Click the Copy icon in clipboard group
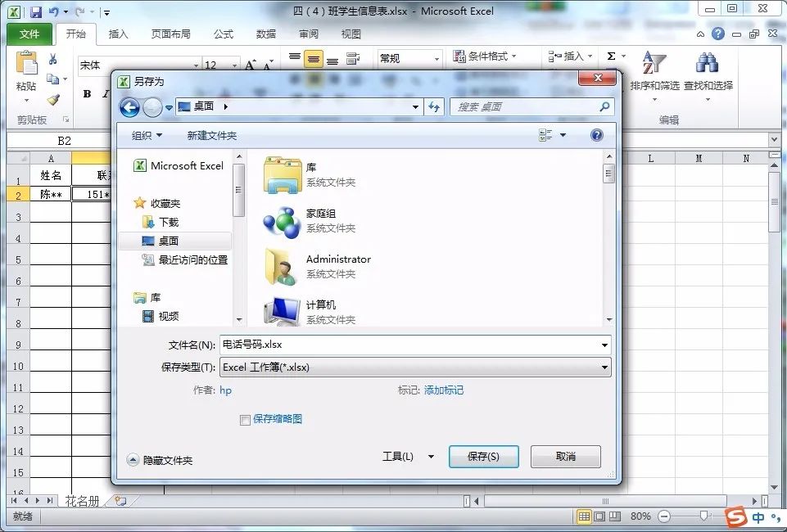The image size is (787, 532). 52,79
